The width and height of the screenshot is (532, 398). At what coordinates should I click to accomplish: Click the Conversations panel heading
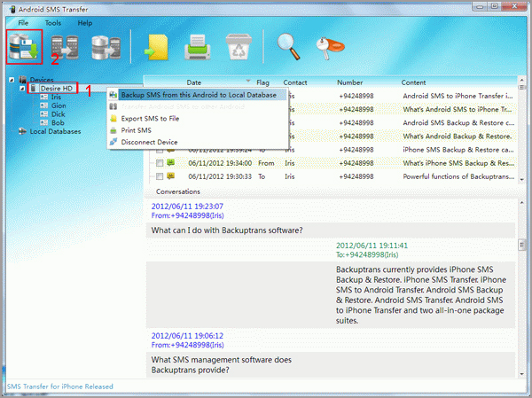[x=178, y=191]
